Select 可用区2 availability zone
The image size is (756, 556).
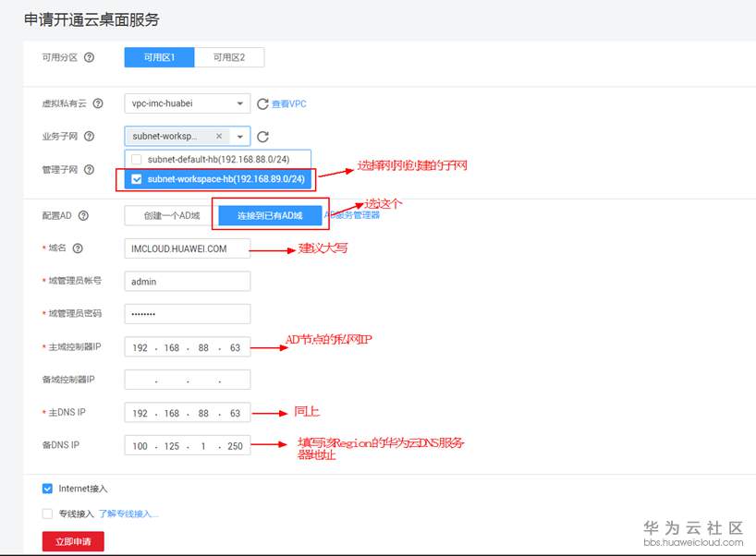coord(229,57)
